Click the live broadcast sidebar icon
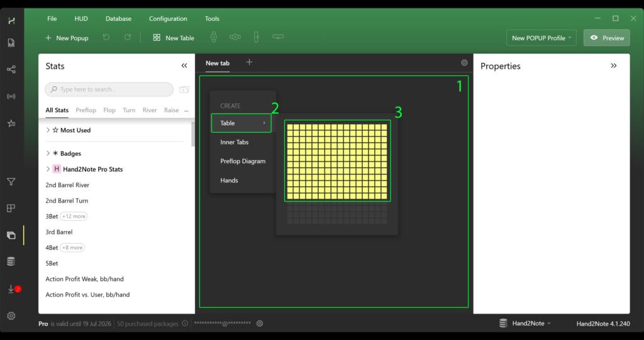Screen dimensions: 644x340 tap(11, 96)
